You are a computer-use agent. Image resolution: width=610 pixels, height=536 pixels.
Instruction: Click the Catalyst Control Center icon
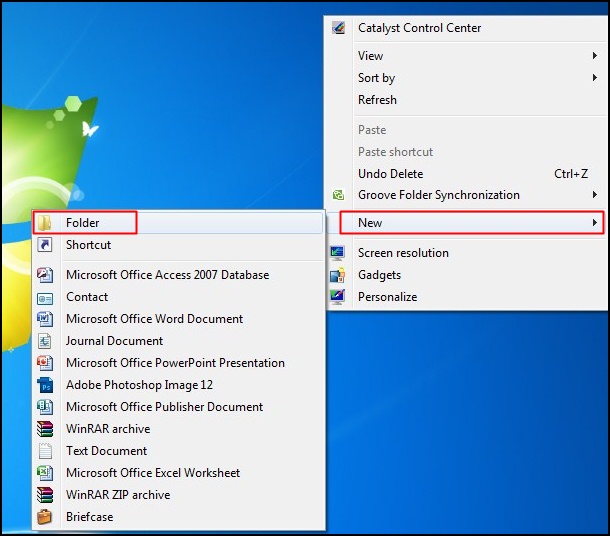click(338, 28)
